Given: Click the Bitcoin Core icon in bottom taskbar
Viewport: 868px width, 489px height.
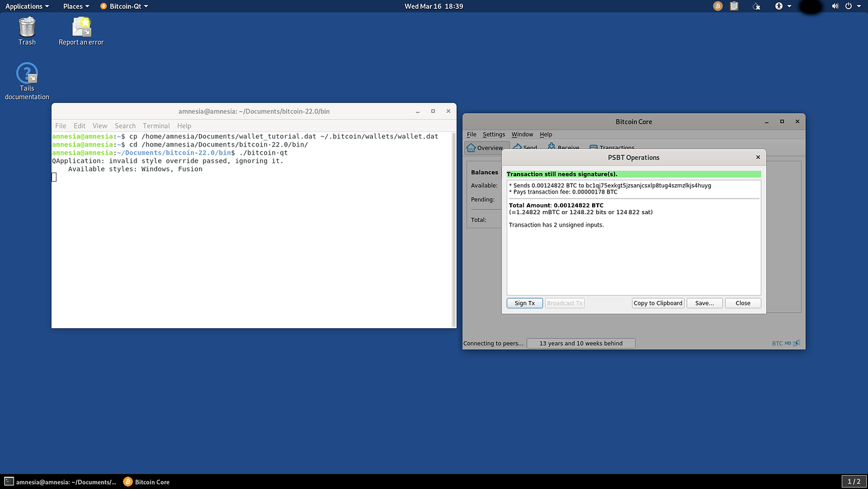Looking at the screenshot, I should pyautogui.click(x=128, y=482).
